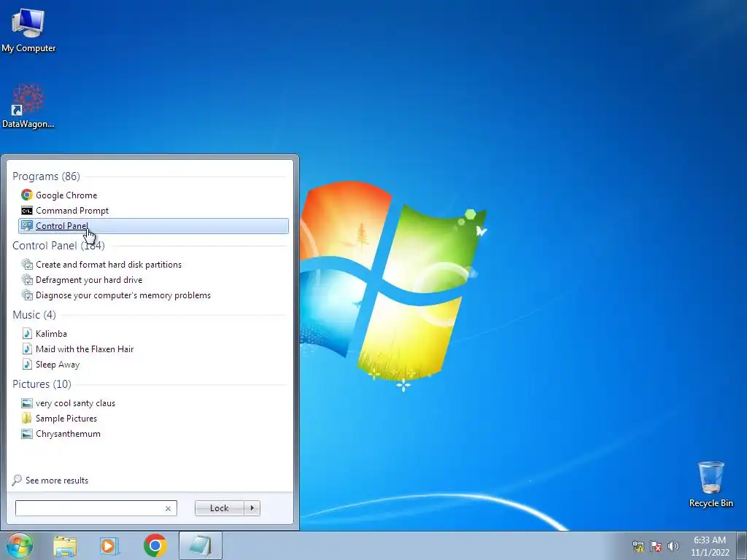Select the Sample Pictures folder name
747x560 pixels.
pyautogui.click(x=66, y=419)
